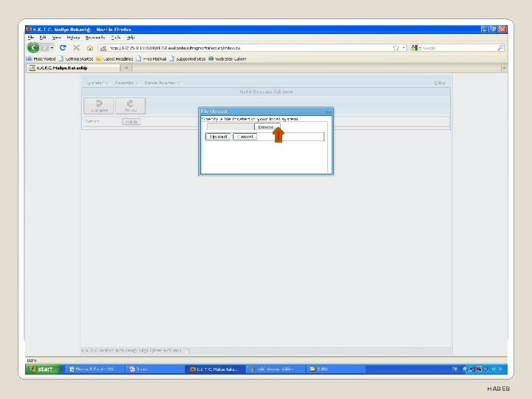Viewport: 532px width, 399px height.
Task: Open the Getting Started bookmark
Action: pos(75,58)
